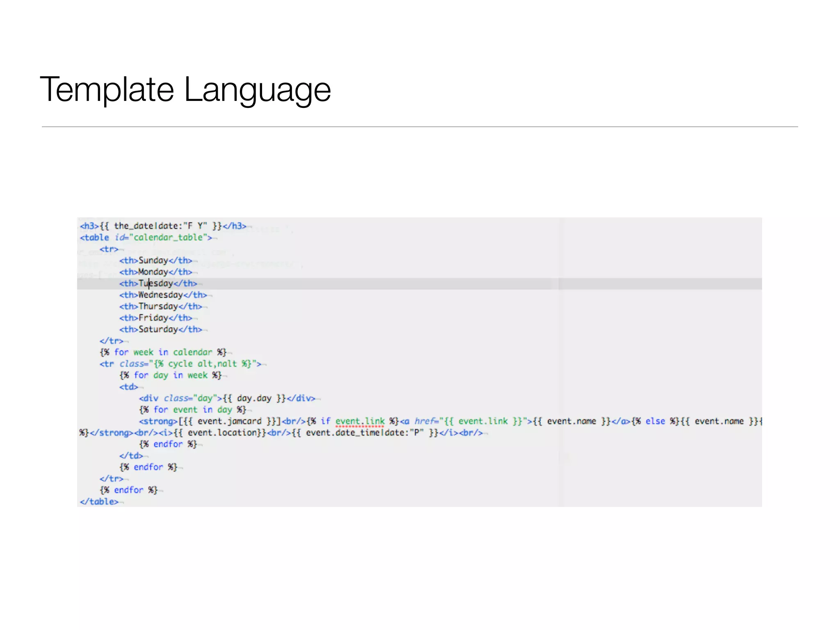Viewport: 840px width, 630px height.
Task: Click the event.jamcard variable in strong tag
Action: 229,421
